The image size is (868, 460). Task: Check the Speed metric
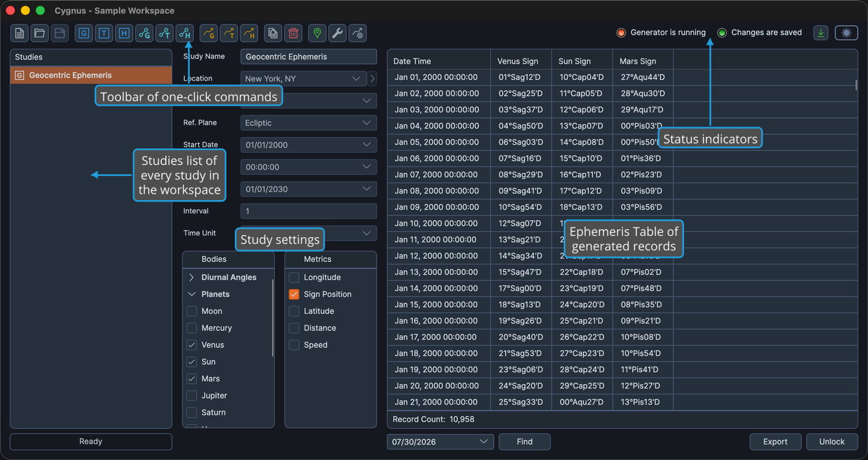pos(294,345)
